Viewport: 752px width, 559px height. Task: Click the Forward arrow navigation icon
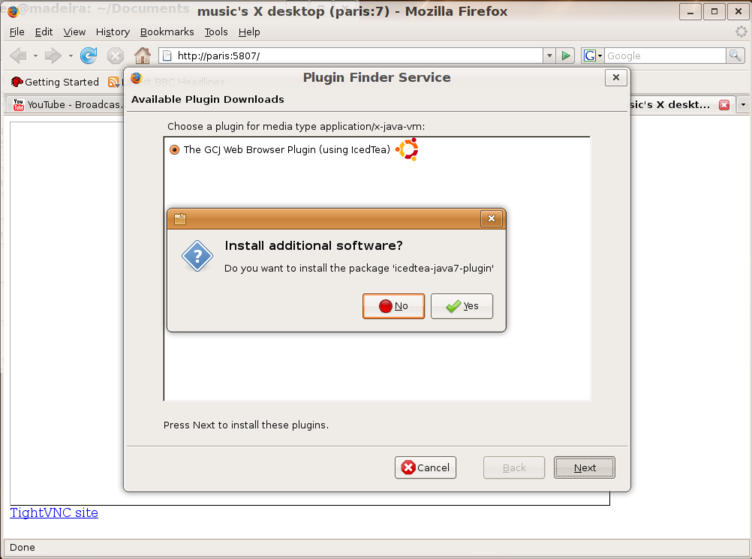click(53, 56)
